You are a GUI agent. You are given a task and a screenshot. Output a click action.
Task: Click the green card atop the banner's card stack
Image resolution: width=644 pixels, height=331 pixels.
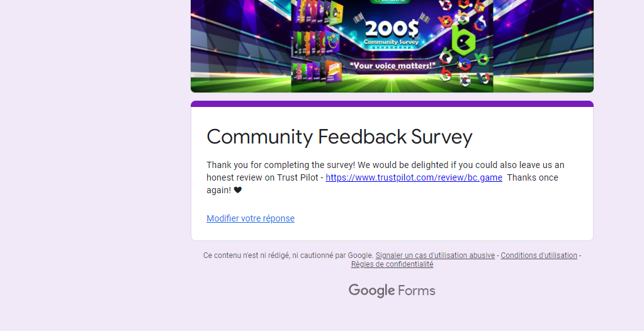point(336,11)
